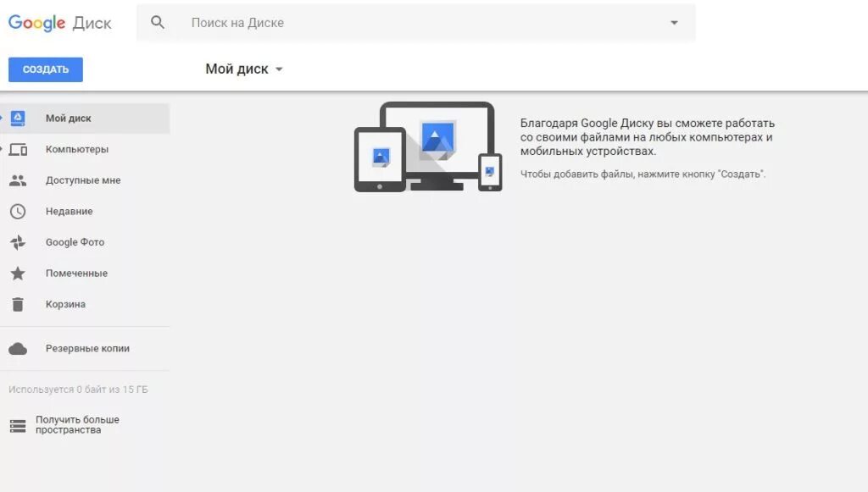Click the СОЗДАТЬ button
This screenshot has width=868, height=492.
click(x=46, y=69)
